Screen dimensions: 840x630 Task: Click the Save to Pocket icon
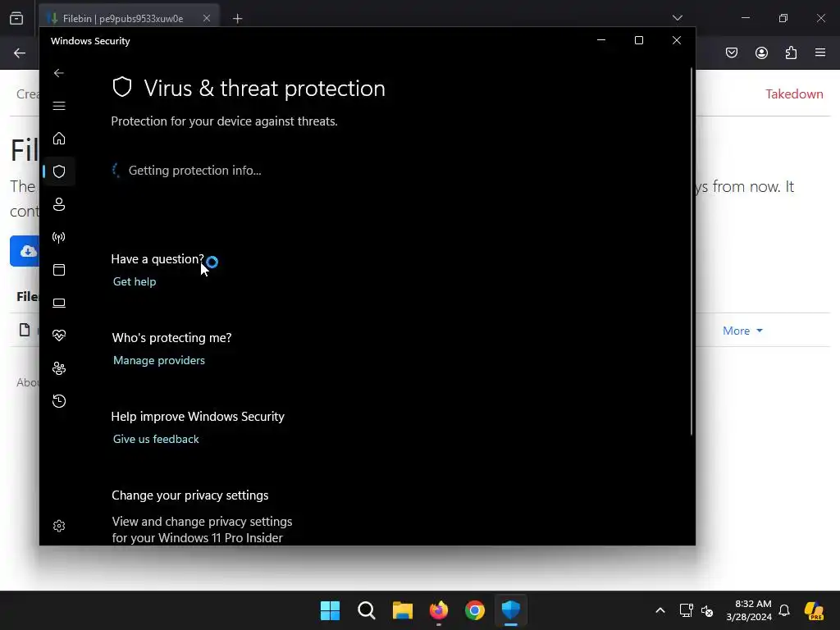pyautogui.click(x=732, y=52)
